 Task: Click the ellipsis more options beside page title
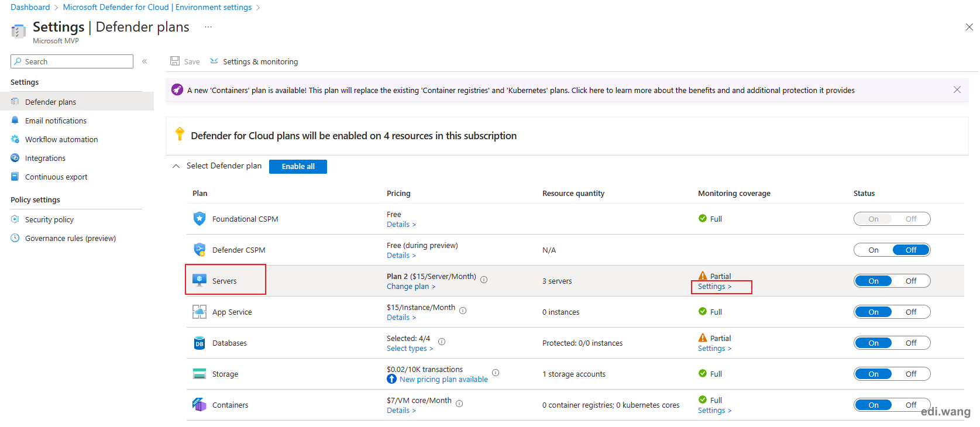tap(208, 27)
